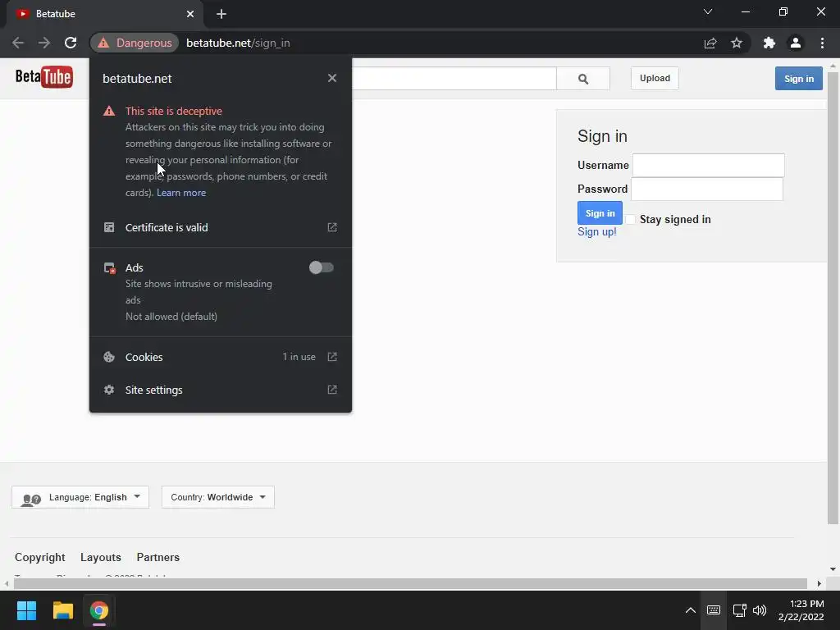Image resolution: width=840 pixels, height=630 pixels.
Task: Focus the Password input field
Action: click(707, 189)
